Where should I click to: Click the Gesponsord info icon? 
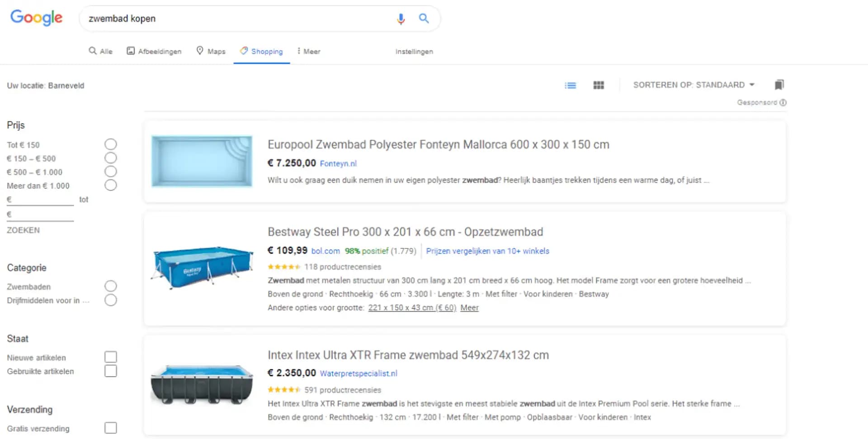[783, 103]
